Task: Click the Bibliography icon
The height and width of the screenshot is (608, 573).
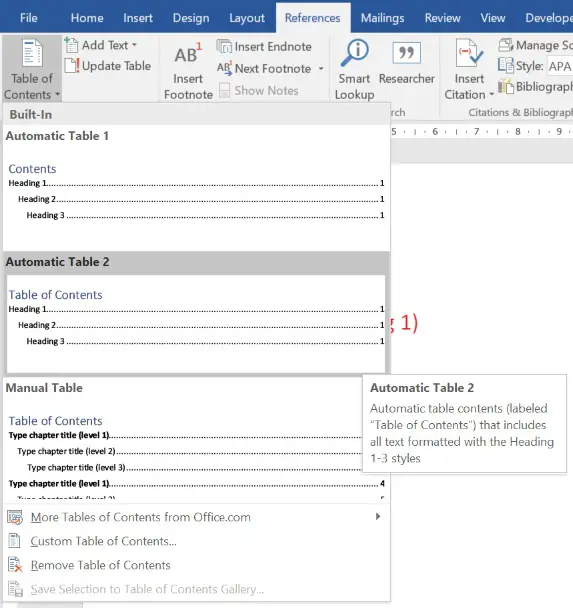Action: tap(506, 86)
